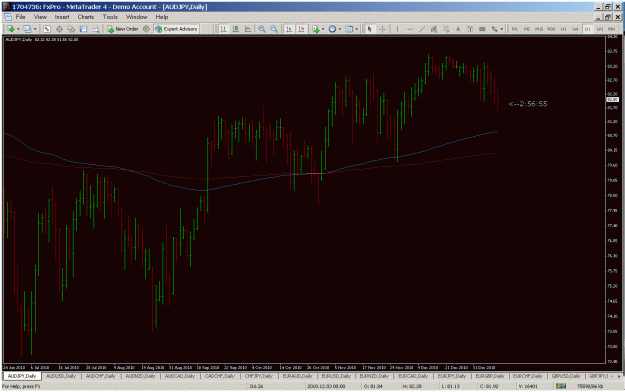Switch to the GBPUSD,Daily chart tab
Viewport: 625px width, 392px height.
coord(566,376)
